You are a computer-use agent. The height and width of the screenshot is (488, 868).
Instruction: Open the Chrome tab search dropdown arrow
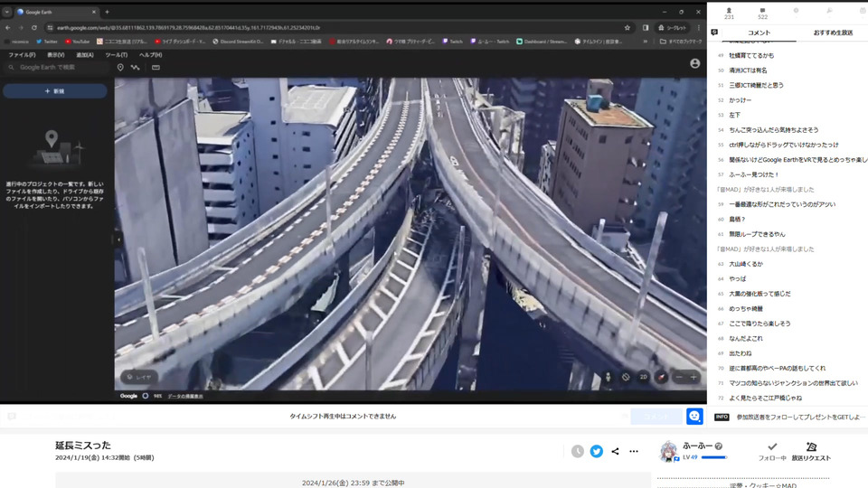pyautogui.click(x=7, y=12)
